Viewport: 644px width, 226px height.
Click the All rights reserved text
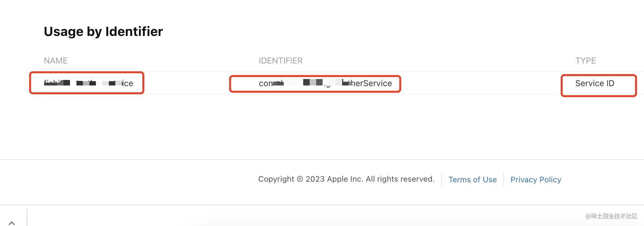400,179
